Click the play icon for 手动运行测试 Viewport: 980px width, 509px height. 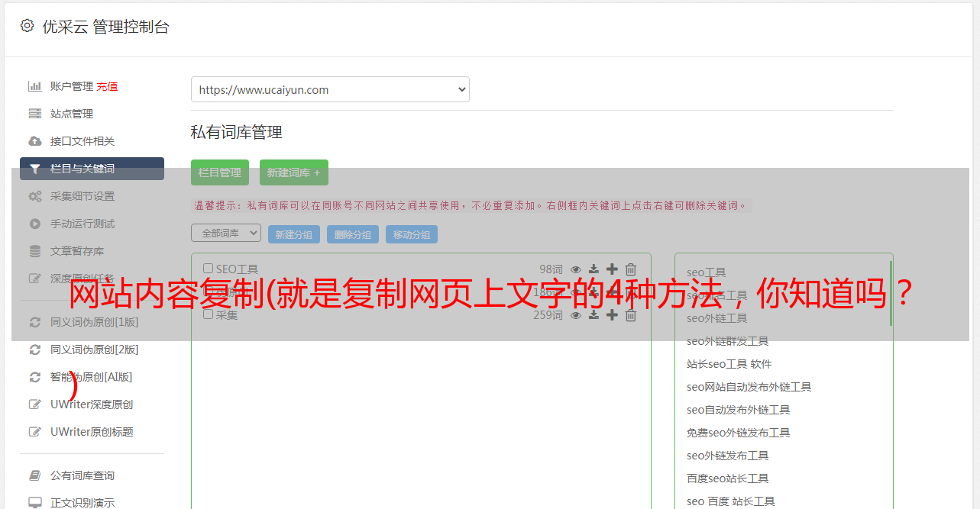(34, 224)
